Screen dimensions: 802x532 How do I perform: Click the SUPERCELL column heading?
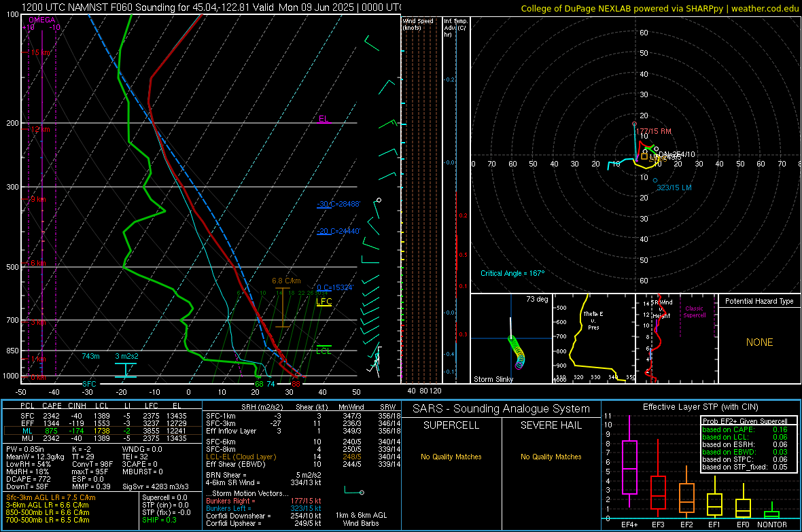(451, 425)
